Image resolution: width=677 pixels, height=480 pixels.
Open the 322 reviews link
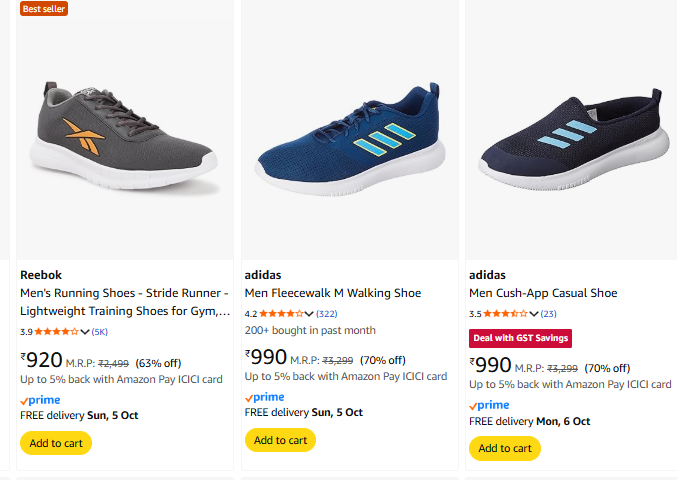[327, 314]
